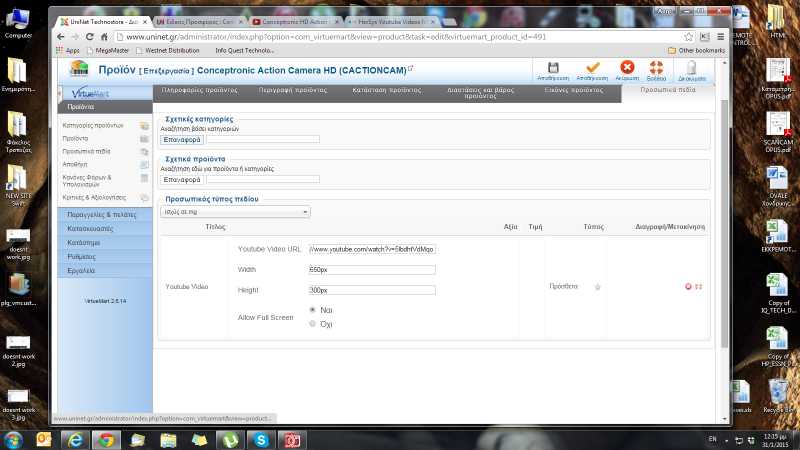Switch to Εικόνες προϊόντος tab
This screenshot has height=450, width=800.
574,90
